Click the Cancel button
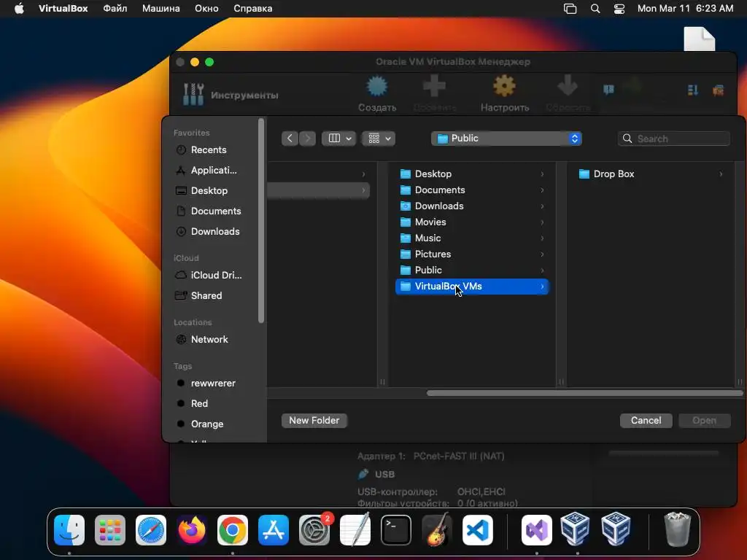This screenshot has height=560, width=747. [646, 421]
